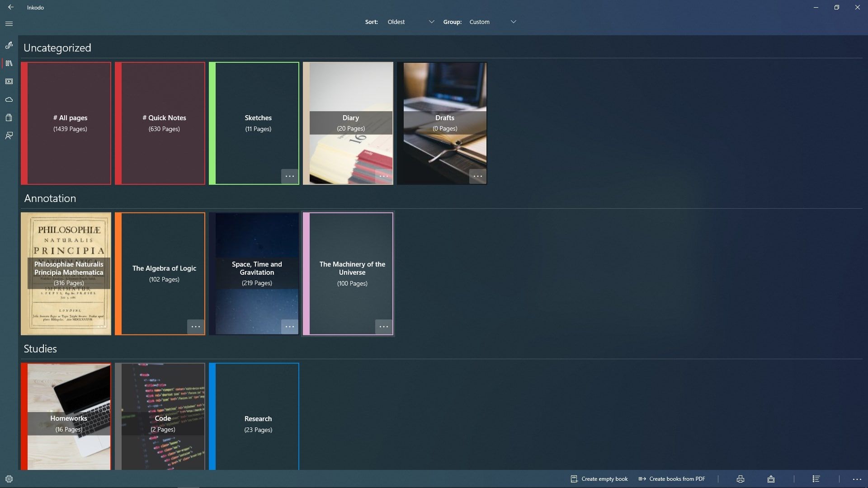Open Settings via the gear icon
This screenshot has width=868, height=488.
9,479
